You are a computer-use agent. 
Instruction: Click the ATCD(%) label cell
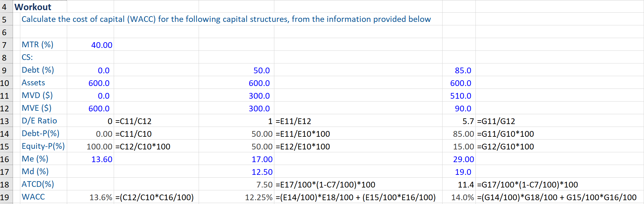pyautogui.click(x=38, y=184)
